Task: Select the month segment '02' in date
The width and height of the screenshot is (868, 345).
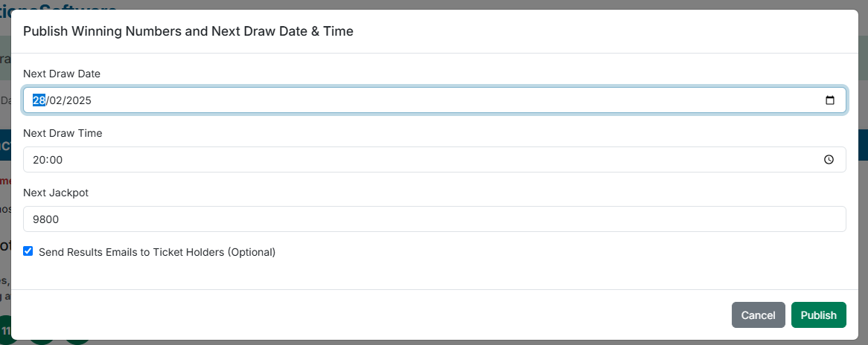Action: click(x=57, y=100)
